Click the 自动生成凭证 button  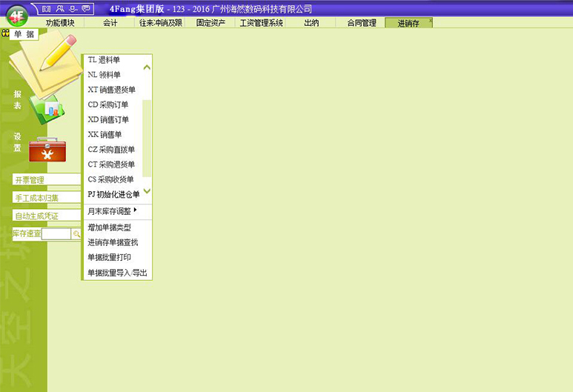pos(46,216)
